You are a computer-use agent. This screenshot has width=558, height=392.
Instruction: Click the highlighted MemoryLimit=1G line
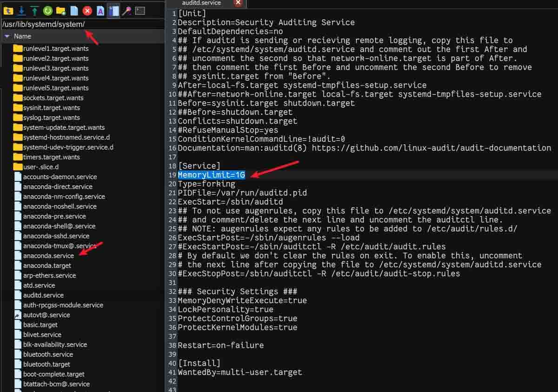(x=211, y=175)
